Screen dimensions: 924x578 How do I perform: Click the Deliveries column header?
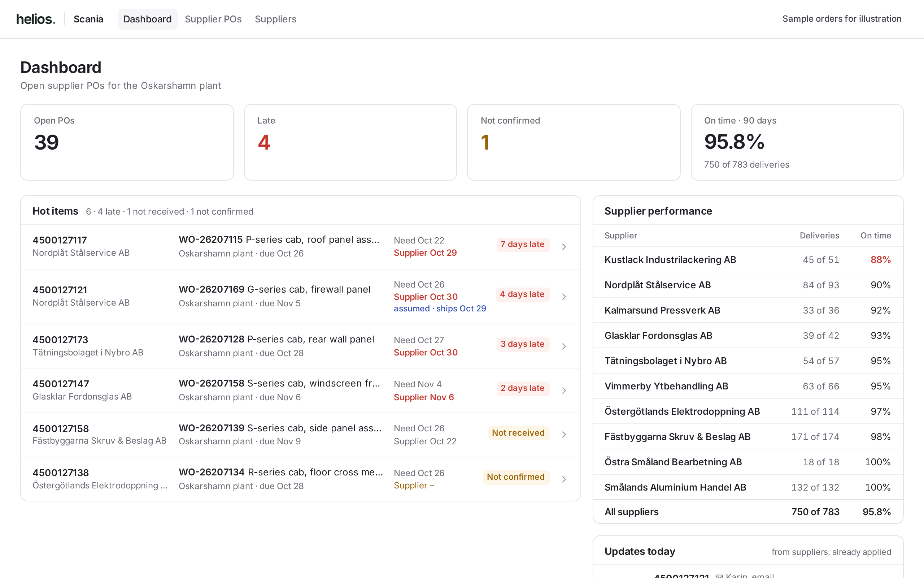[819, 236]
